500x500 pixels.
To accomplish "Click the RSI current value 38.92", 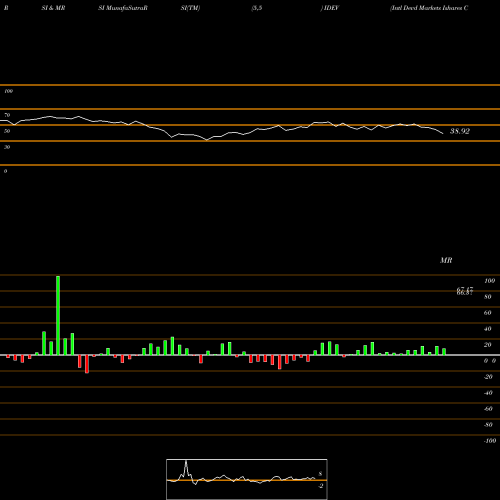I will [x=460, y=131].
